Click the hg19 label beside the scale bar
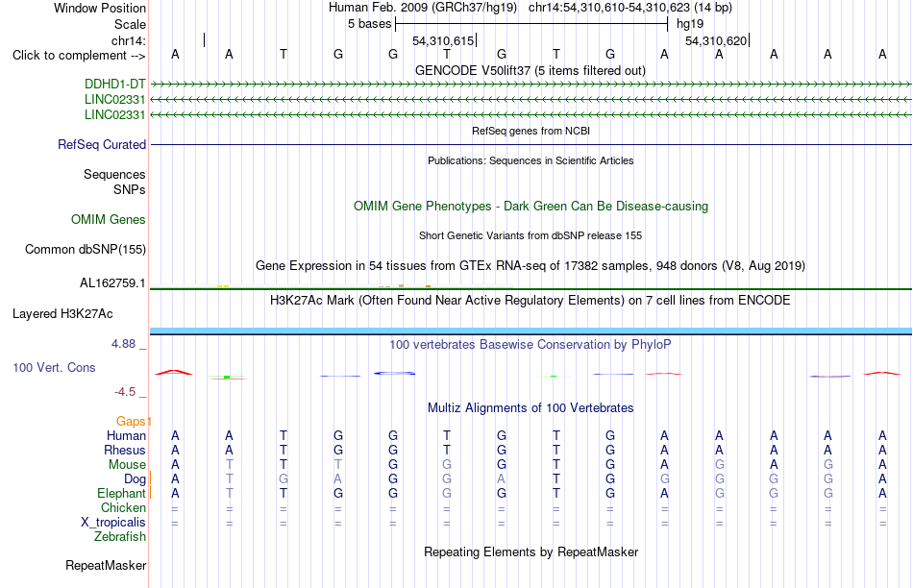 690,24
